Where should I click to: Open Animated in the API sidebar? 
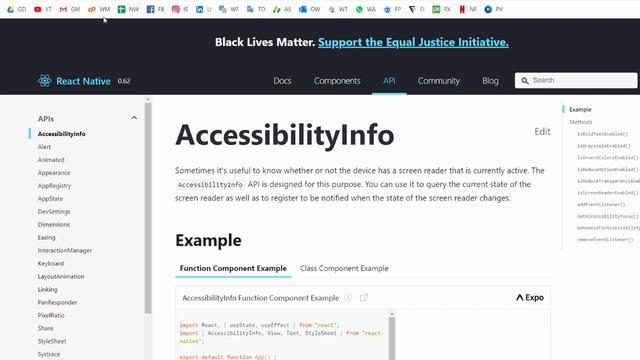click(x=51, y=160)
